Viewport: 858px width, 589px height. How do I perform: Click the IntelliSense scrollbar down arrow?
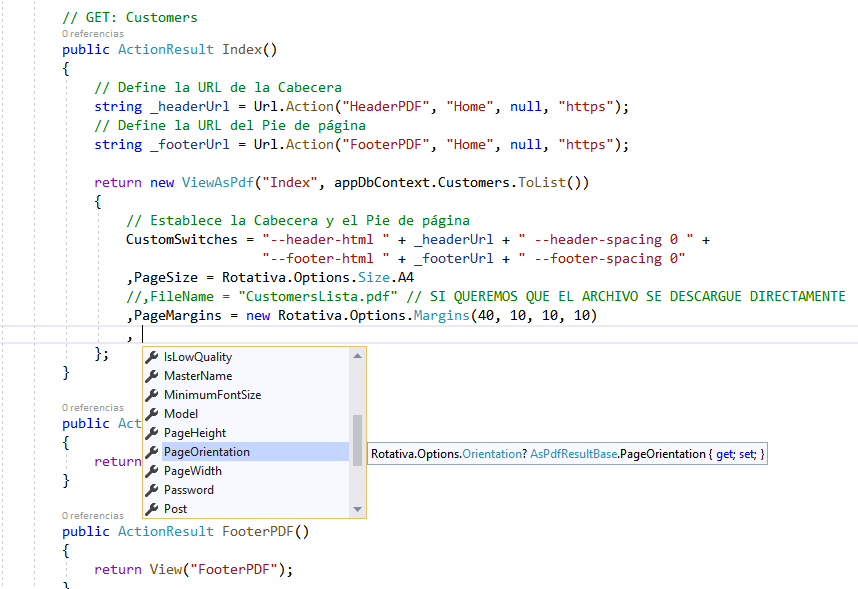pos(357,509)
